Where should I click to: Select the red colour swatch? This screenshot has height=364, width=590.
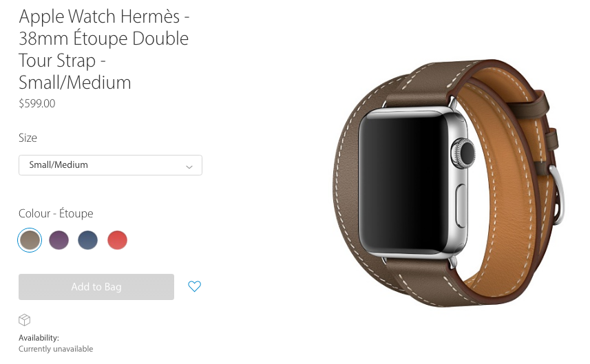coord(118,240)
